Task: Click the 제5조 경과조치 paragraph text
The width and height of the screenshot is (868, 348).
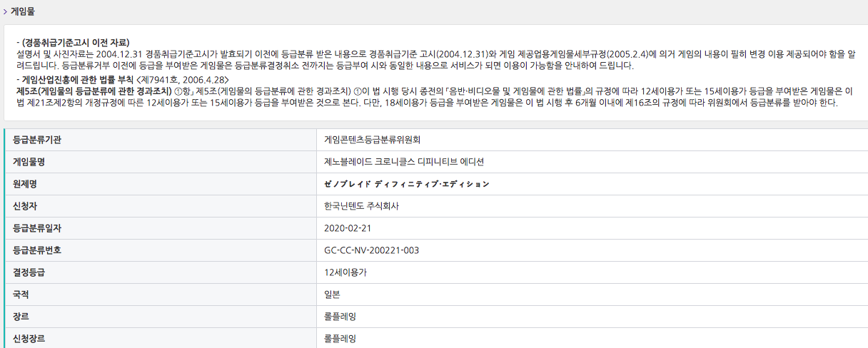Action: click(x=435, y=97)
